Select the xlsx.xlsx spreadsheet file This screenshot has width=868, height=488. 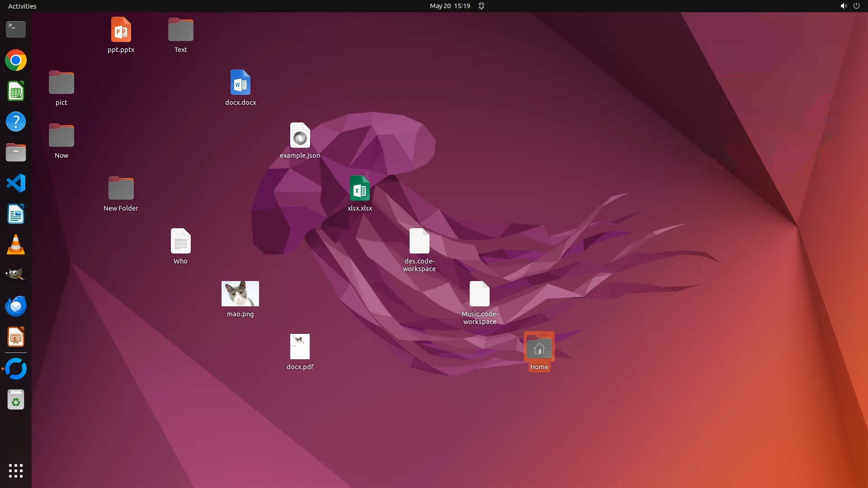click(359, 188)
